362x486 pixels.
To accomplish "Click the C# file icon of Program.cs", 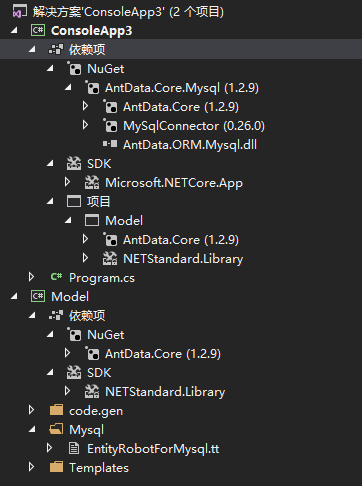I will tap(56, 277).
